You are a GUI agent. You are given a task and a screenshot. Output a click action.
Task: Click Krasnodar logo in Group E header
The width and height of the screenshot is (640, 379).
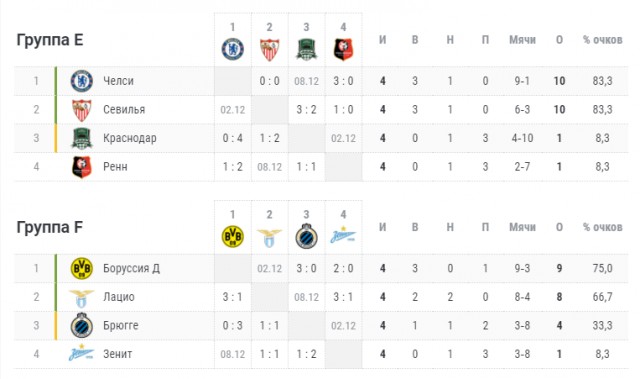point(306,49)
